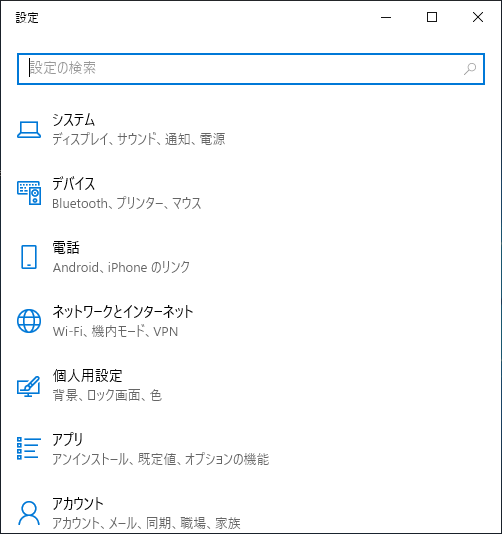
Task: Minimize the 設定 window
Action: click(386, 17)
